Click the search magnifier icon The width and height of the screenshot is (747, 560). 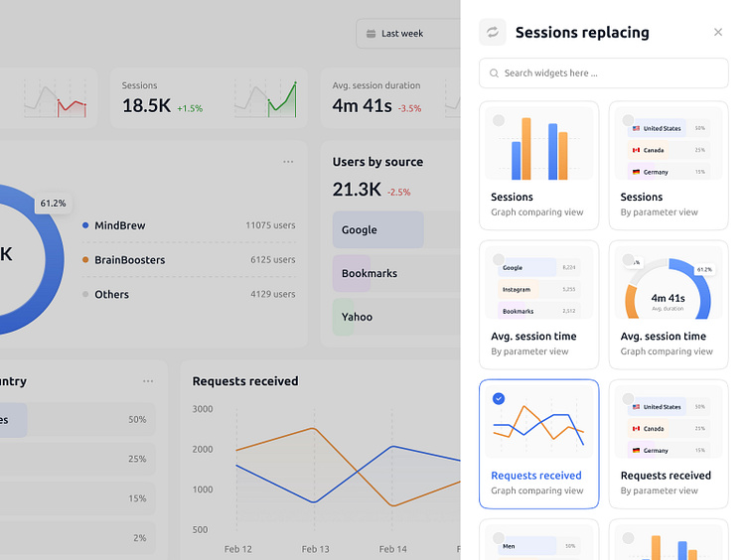click(494, 72)
